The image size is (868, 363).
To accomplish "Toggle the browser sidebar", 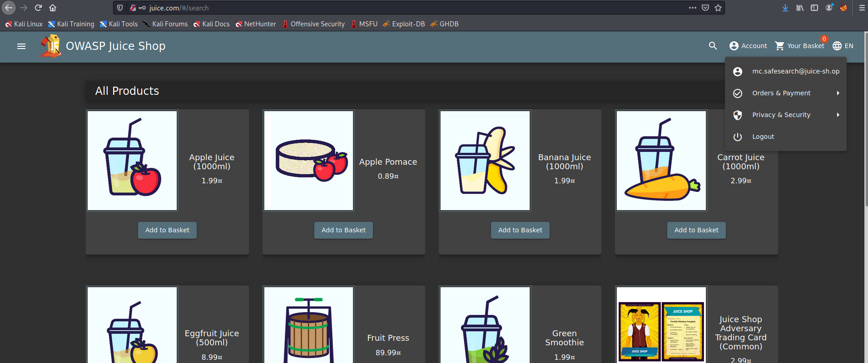I will 814,8.
